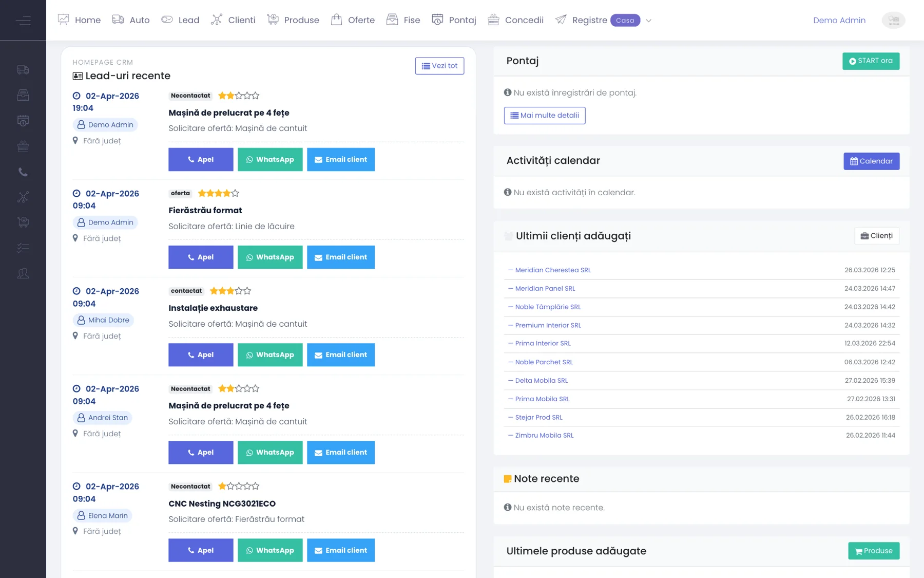
Task: Select the Mihai Dobre owner badge
Action: tap(103, 320)
